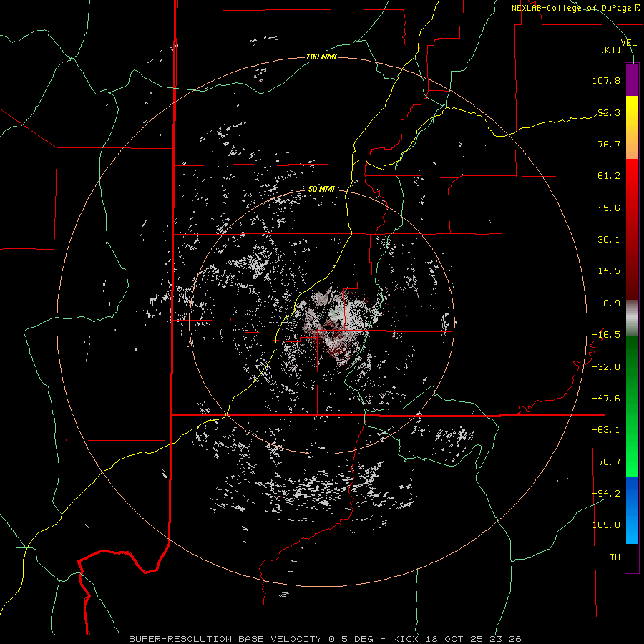Click the -63.1 velocity scale value
The height and width of the screenshot is (644, 644).
click(x=606, y=430)
